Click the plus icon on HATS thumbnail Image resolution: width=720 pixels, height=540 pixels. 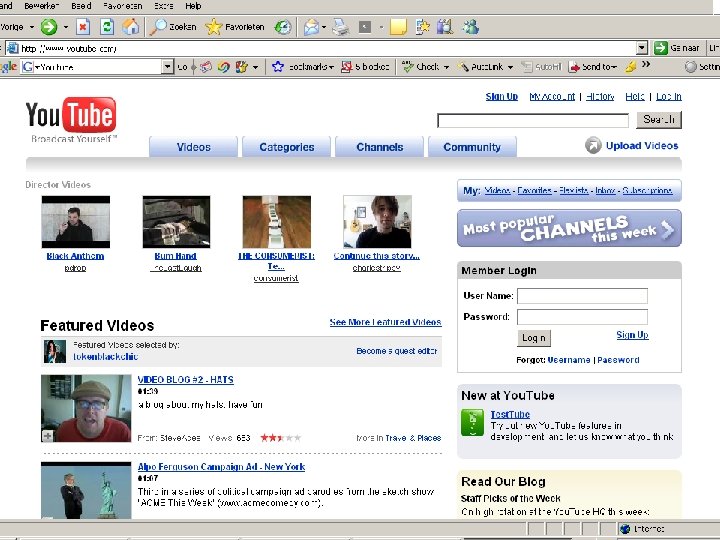(x=47, y=435)
